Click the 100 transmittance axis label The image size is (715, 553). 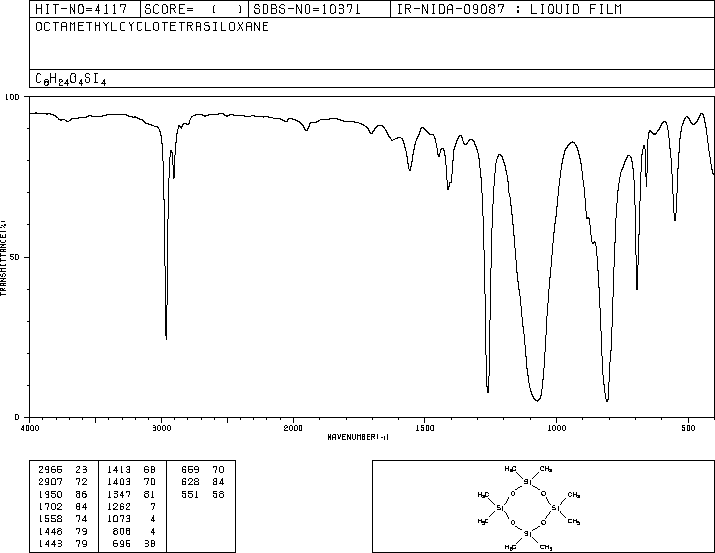click(12, 97)
